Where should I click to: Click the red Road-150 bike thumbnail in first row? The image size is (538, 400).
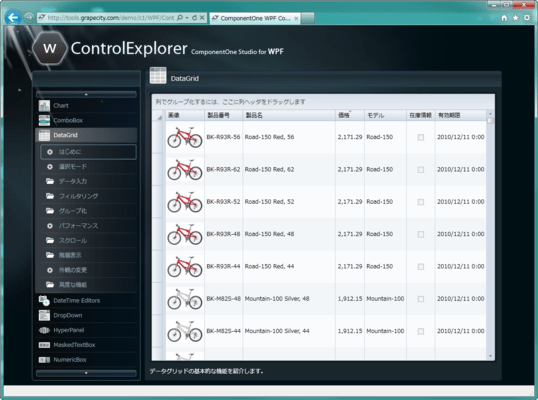point(185,137)
